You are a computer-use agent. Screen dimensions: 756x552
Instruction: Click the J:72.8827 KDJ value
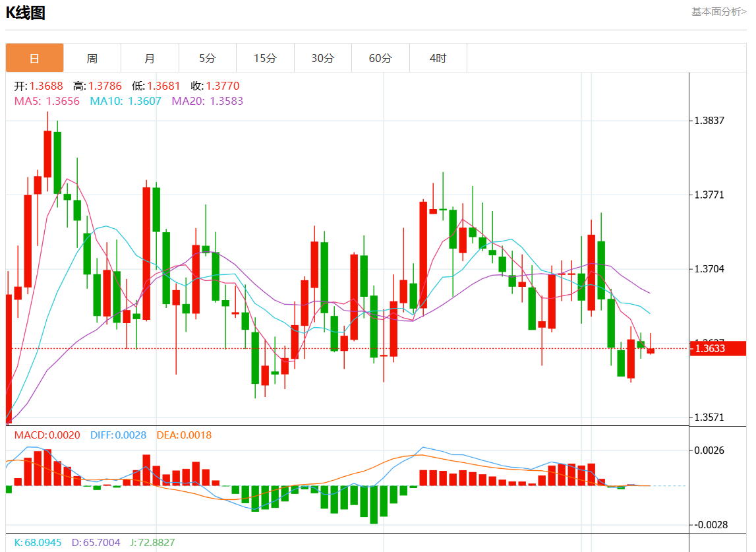152,542
